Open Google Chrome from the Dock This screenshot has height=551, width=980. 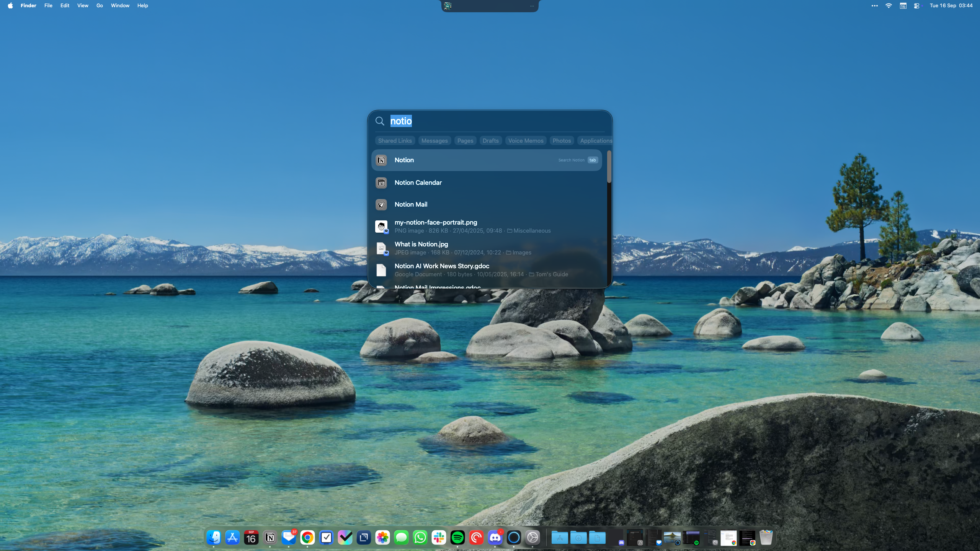[307, 538]
